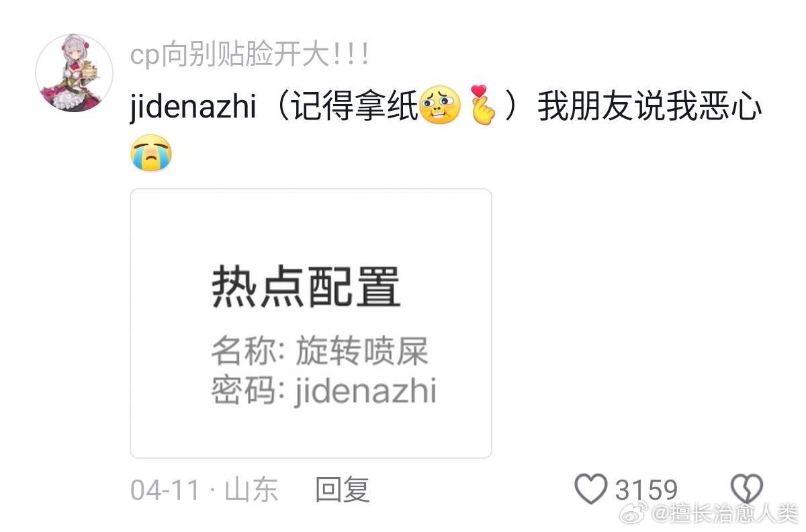The width and height of the screenshot is (806, 532).
Task: Click the 山东 location label
Action: [251, 489]
